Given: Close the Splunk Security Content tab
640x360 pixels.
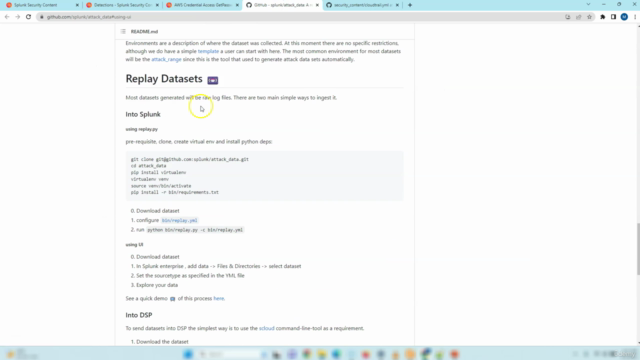Looking at the screenshot, I should click(77, 5).
